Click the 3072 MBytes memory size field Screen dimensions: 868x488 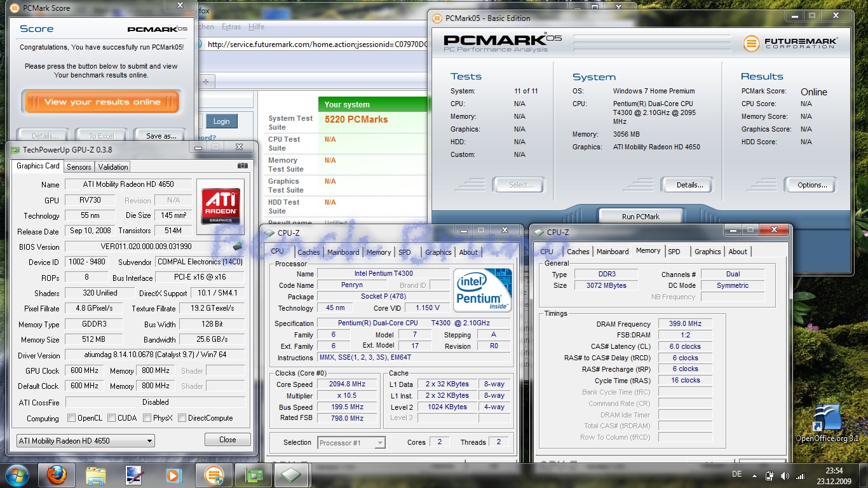[x=606, y=285]
